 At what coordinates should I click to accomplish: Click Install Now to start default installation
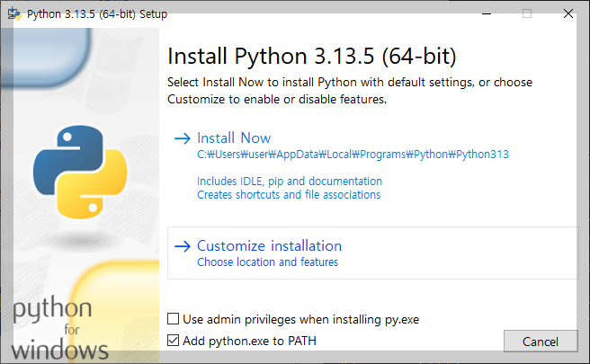click(234, 138)
